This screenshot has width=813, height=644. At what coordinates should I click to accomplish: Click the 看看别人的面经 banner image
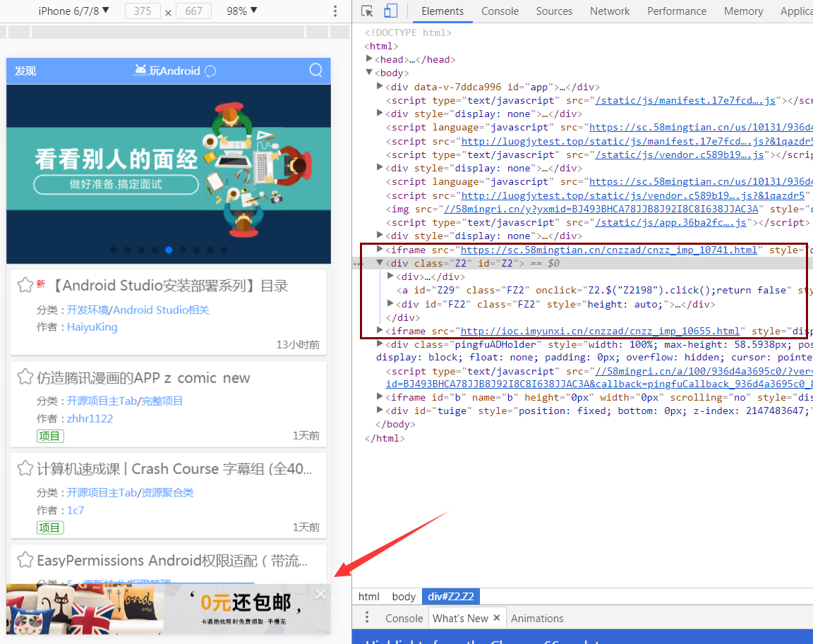tap(169, 174)
